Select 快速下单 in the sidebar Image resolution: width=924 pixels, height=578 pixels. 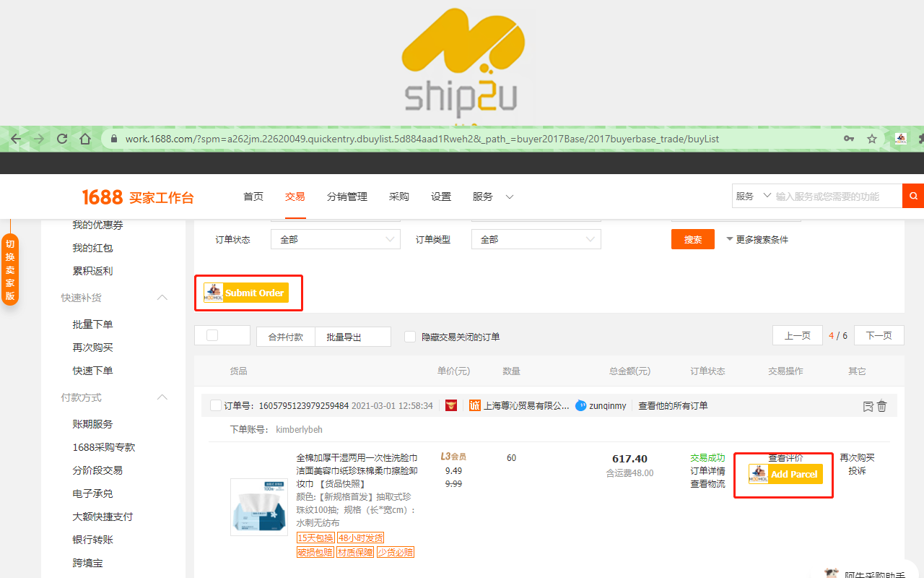(x=92, y=371)
